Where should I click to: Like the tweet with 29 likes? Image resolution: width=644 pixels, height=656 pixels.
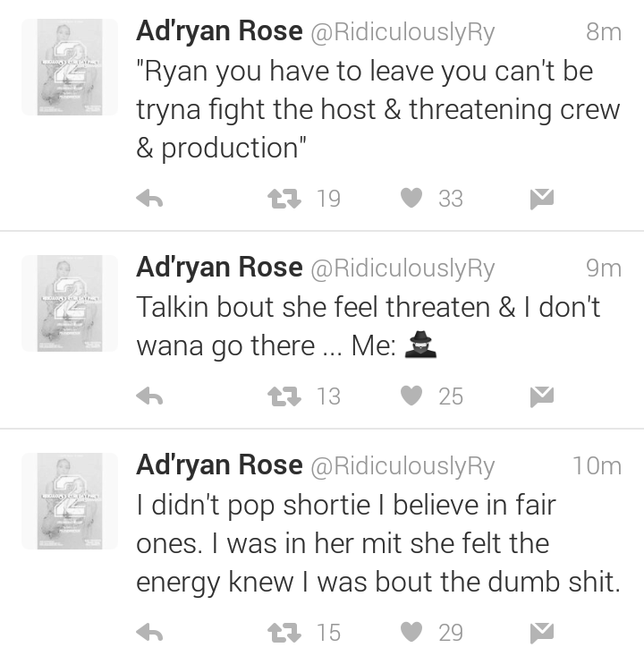(411, 632)
